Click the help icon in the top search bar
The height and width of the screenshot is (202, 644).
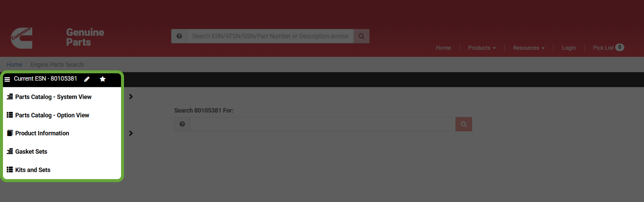pos(179,36)
